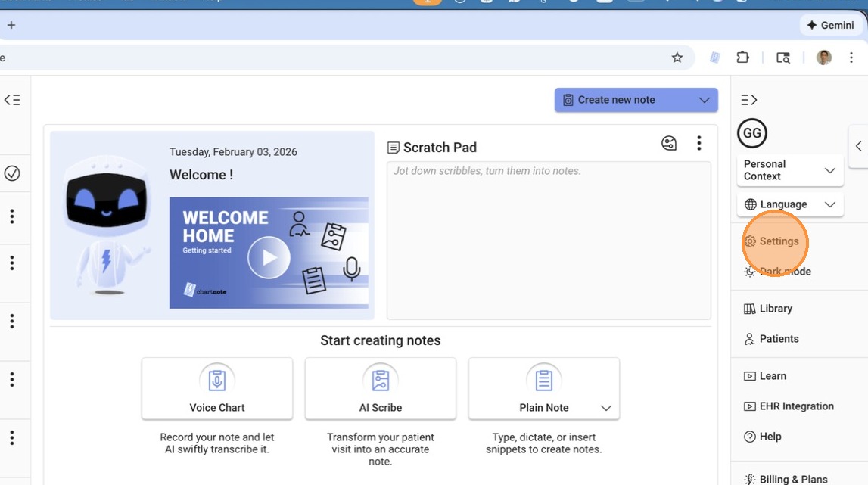Screen dimensions: 868x485
Task: Expand the Personal Context dropdown
Action: pyautogui.click(x=790, y=170)
